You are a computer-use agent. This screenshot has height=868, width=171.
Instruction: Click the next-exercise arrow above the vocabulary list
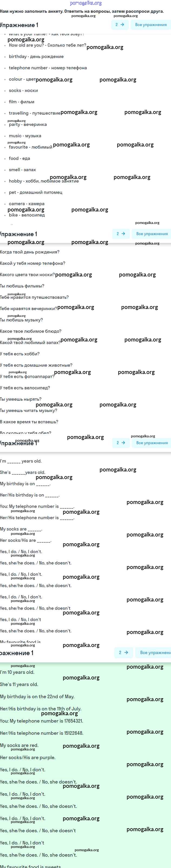[x=120, y=25]
